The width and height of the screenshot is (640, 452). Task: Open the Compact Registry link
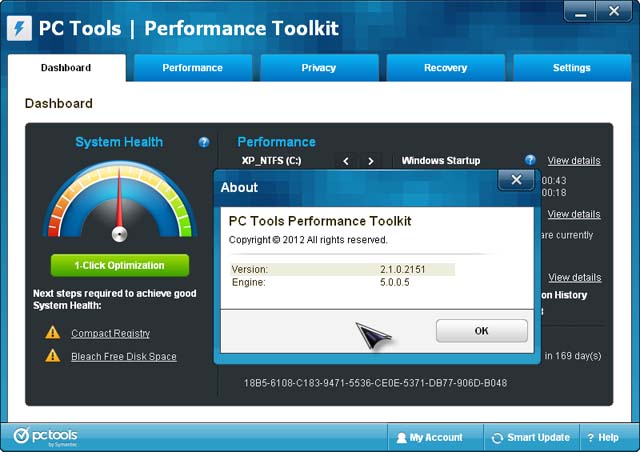[x=111, y=334]
